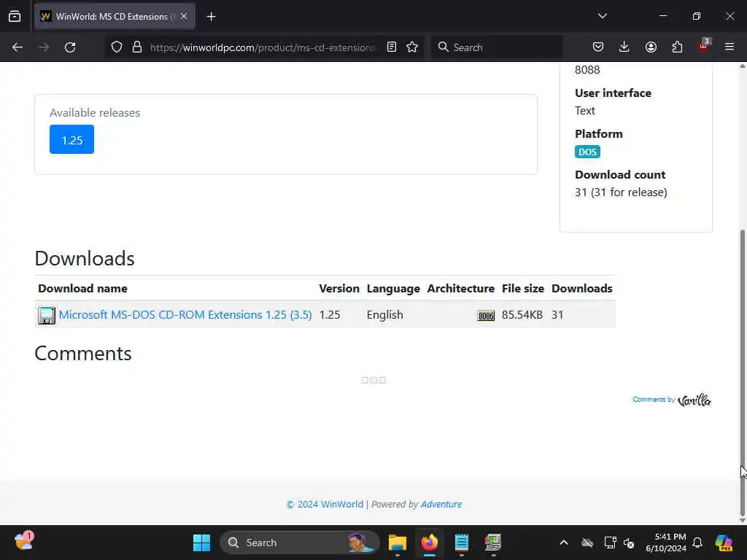This screenshot has height=560, width=747.
Task: Toggle reader view icon
Action: pos(392,47)
